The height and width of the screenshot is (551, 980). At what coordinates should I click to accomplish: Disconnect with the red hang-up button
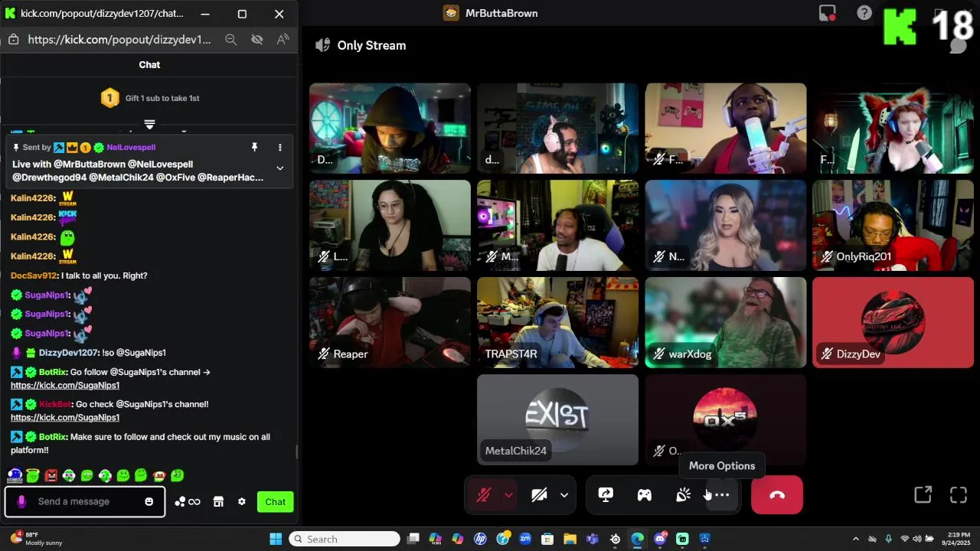coord(777,495)
